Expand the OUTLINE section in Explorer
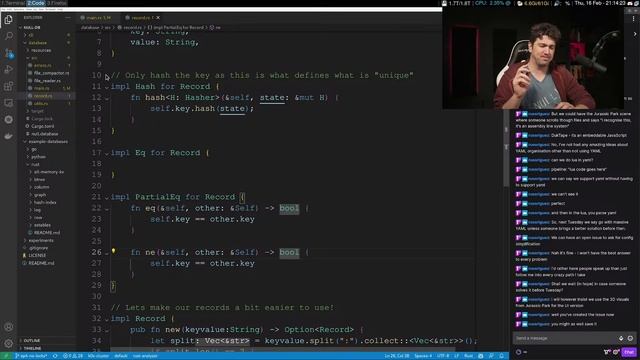The width and height of the screenshot is (640, 360). click(46, 340)
